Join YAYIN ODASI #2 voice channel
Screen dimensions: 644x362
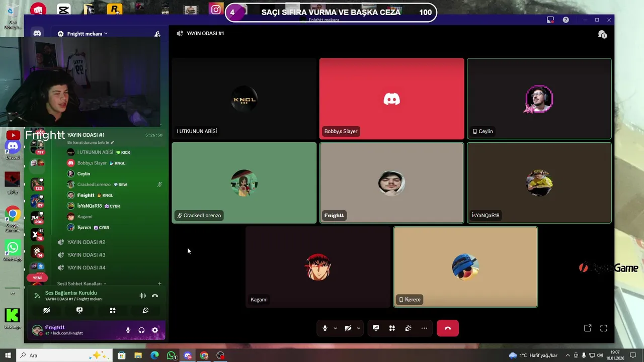pos(86,242)
